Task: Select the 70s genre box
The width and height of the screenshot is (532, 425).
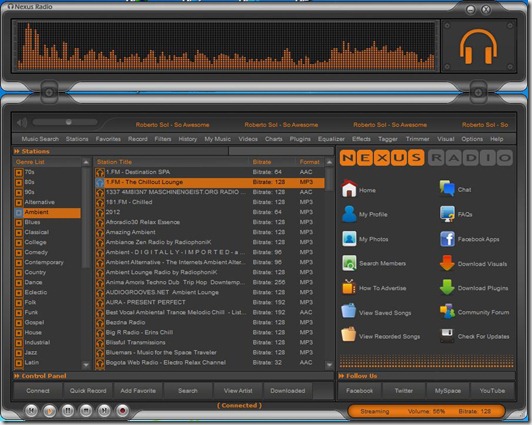Action: point(19,173)
